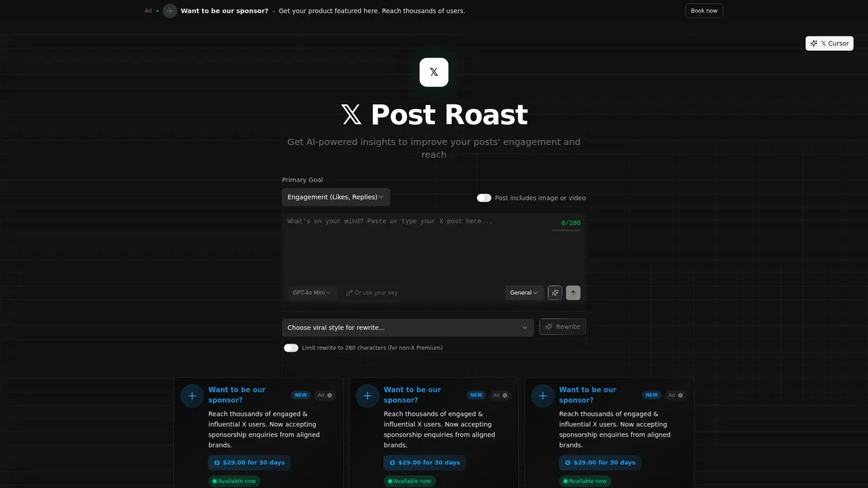The width and height of the screenshot is (868, 488).
Task: Toggle 'Post includes image or video' switch
Action: click(x=484, y=198)
